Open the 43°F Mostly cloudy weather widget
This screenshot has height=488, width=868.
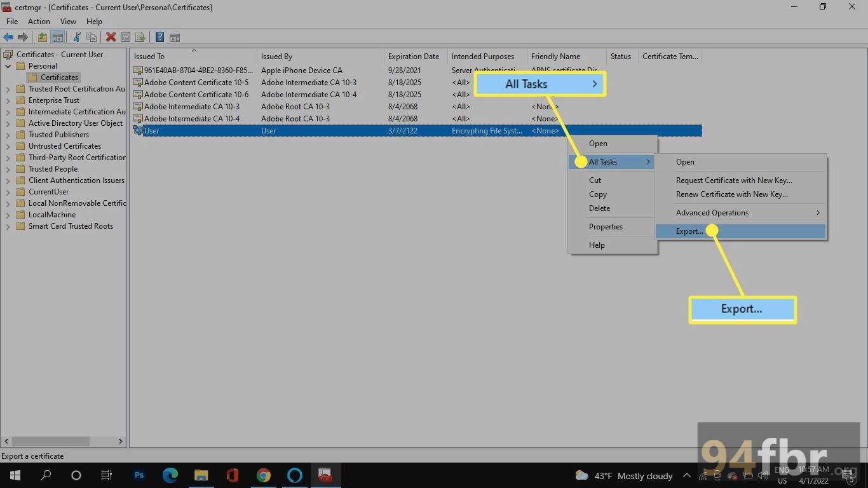tap(623, 475)
